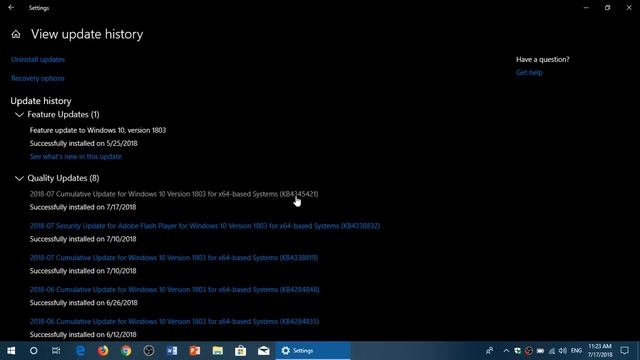Image resolution: width=640 pixels, height=360 pixels.
Task: Open the round dark app icon after Chrome
Action: click(149, 351)
